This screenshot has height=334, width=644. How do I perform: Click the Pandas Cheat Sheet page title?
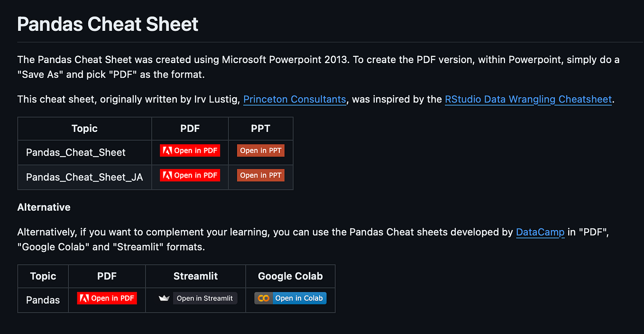[107, 24]
